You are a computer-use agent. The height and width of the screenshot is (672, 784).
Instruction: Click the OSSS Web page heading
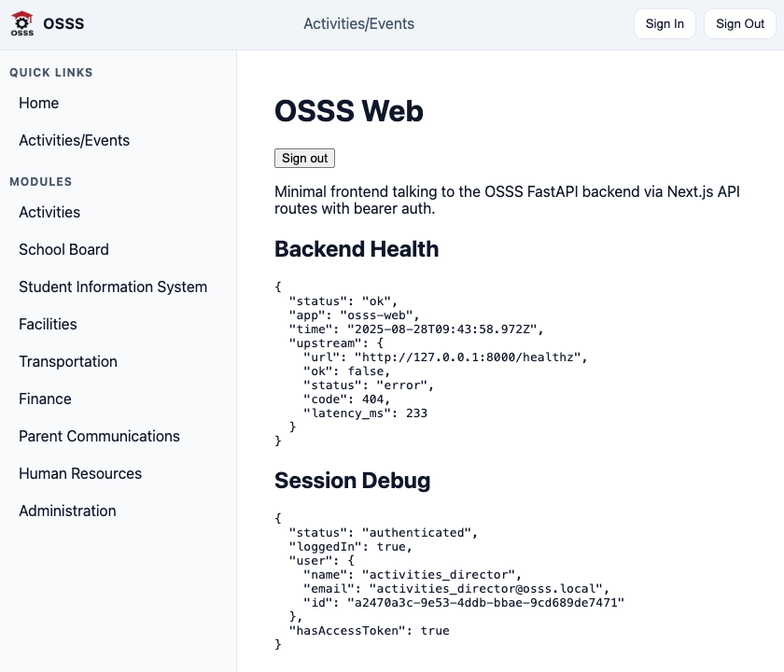348,110
